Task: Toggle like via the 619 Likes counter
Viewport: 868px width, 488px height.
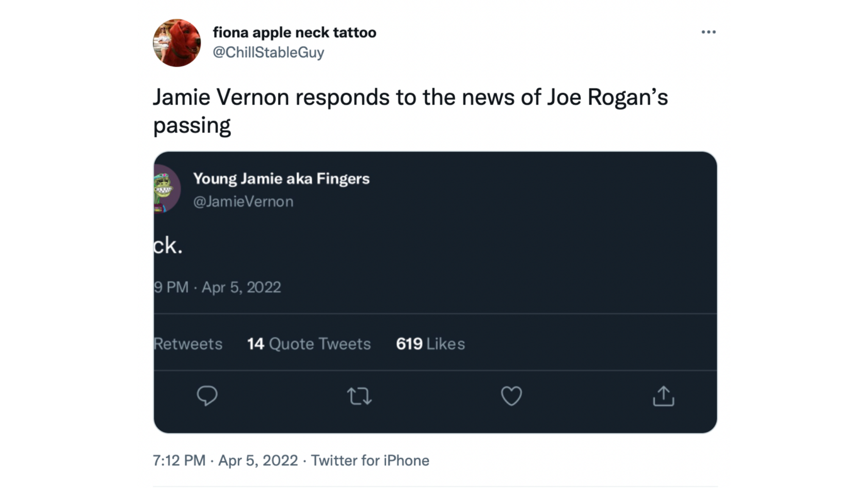Action: point(430,344)
